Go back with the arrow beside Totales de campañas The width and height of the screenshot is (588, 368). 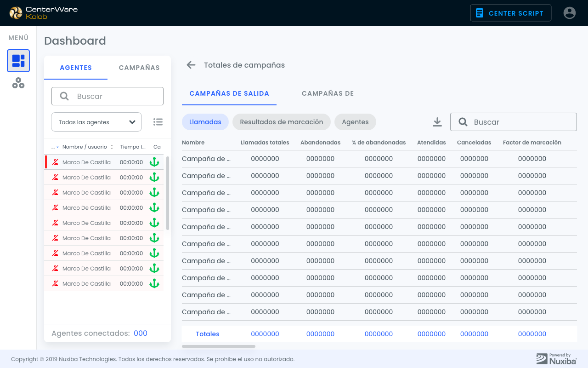pyautogui.click(x=191, y=65)
